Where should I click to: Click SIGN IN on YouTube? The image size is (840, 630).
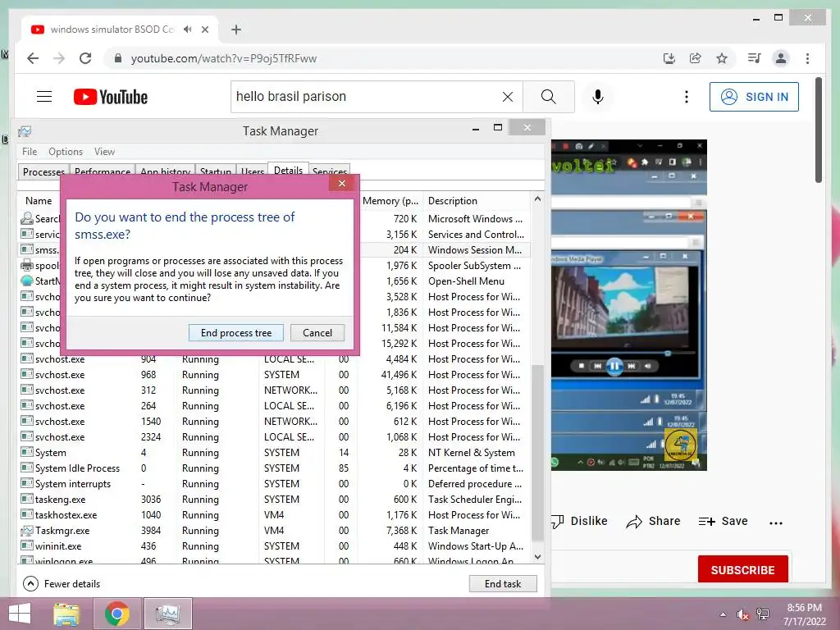[x=754, y=97]
